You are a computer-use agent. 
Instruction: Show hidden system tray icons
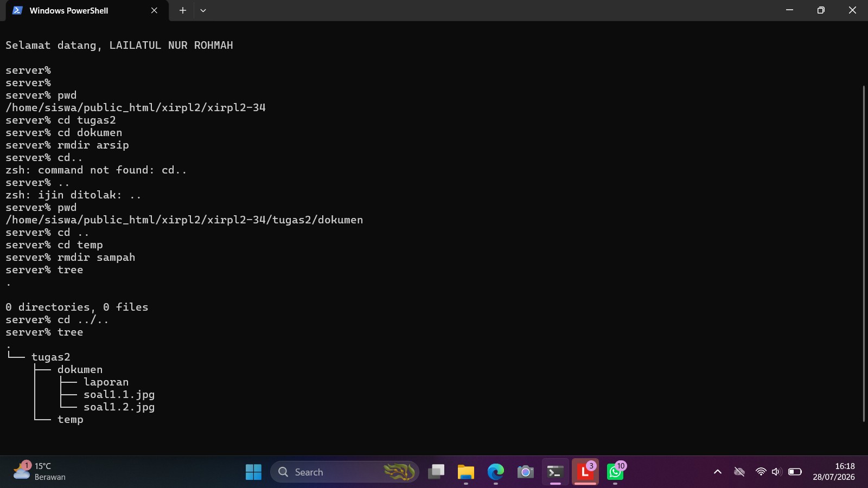(718, 472)
